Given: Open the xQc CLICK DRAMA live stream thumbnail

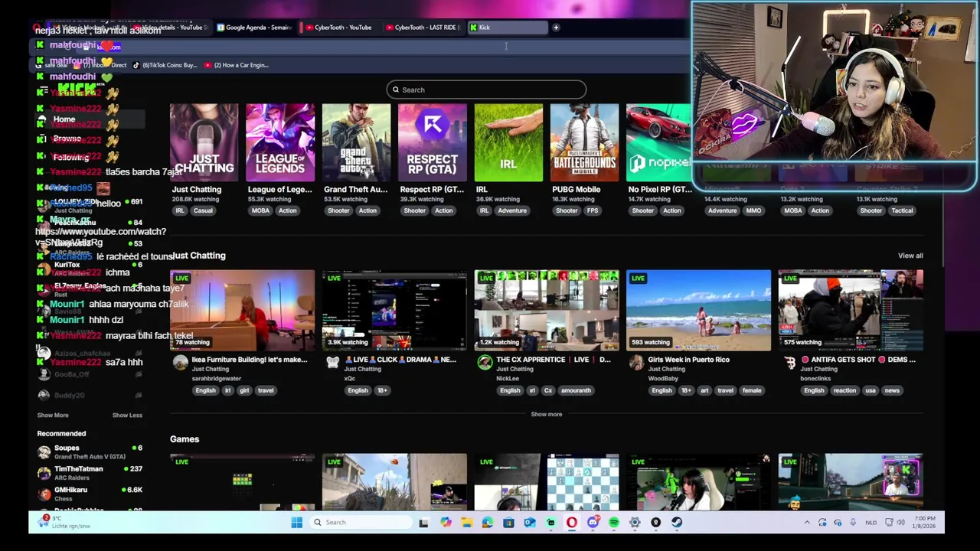Looking at the screenshot, I should tap(394, 310).
